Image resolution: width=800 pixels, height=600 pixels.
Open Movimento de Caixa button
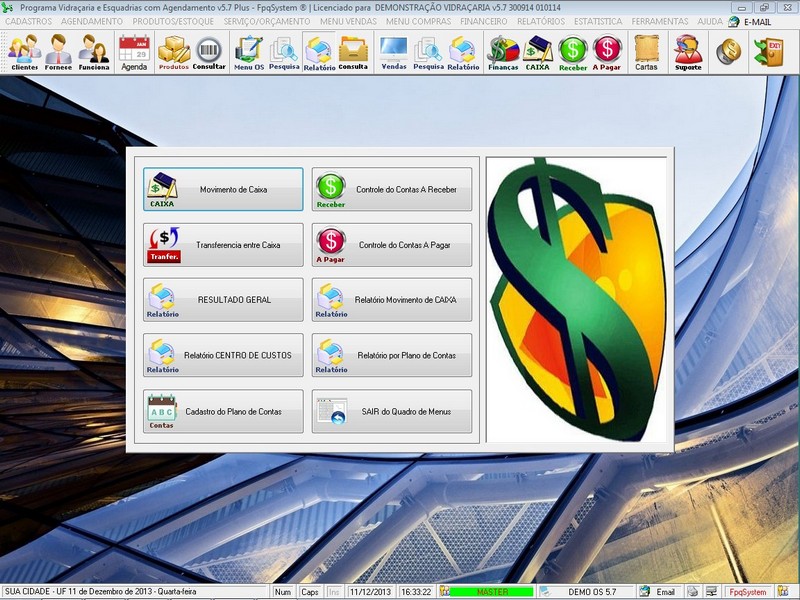coord(223,189)
